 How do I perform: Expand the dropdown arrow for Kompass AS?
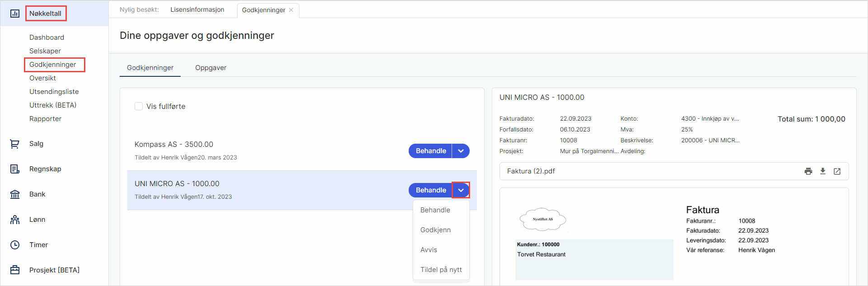461,151
